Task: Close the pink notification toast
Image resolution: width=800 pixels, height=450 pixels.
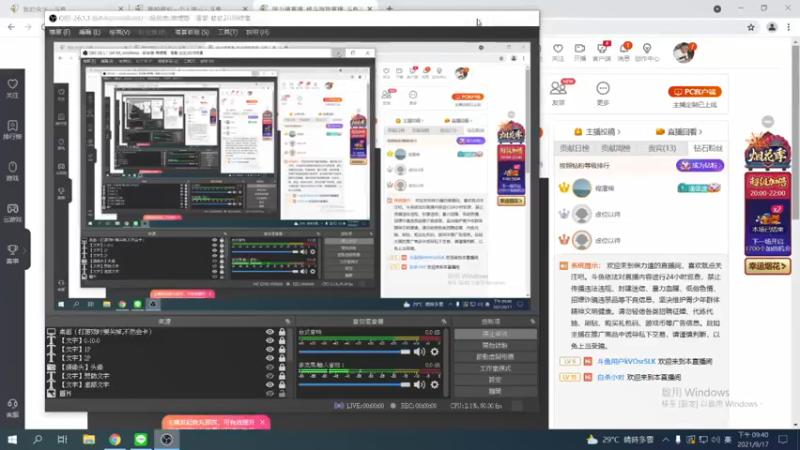Action: 262,422
